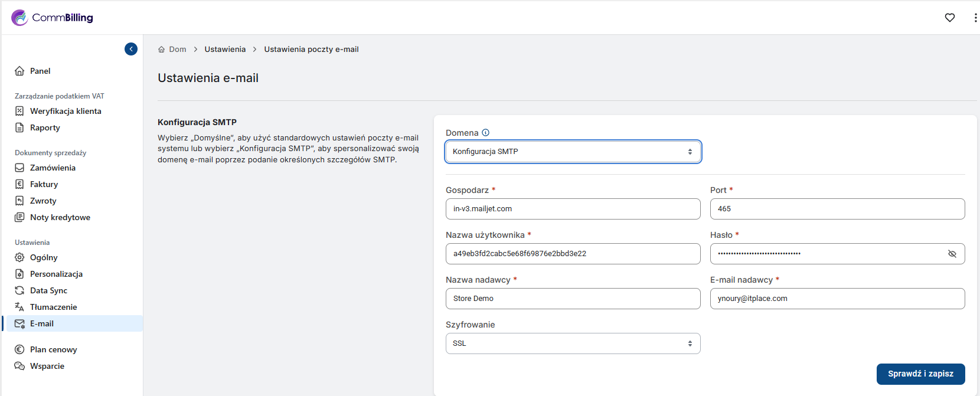Click the CommBilling logo

pos(52,18)
